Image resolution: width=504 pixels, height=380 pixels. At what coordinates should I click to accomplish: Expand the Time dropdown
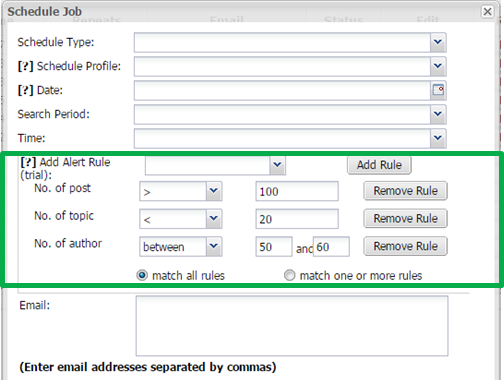[x=438, y=138]
